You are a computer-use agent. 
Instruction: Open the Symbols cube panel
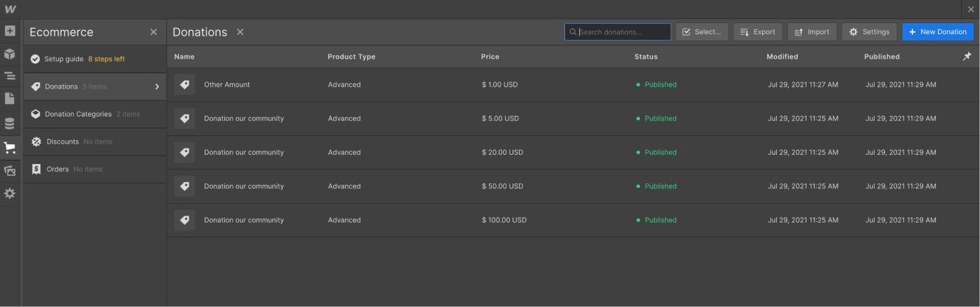click(x=10, y=54)
